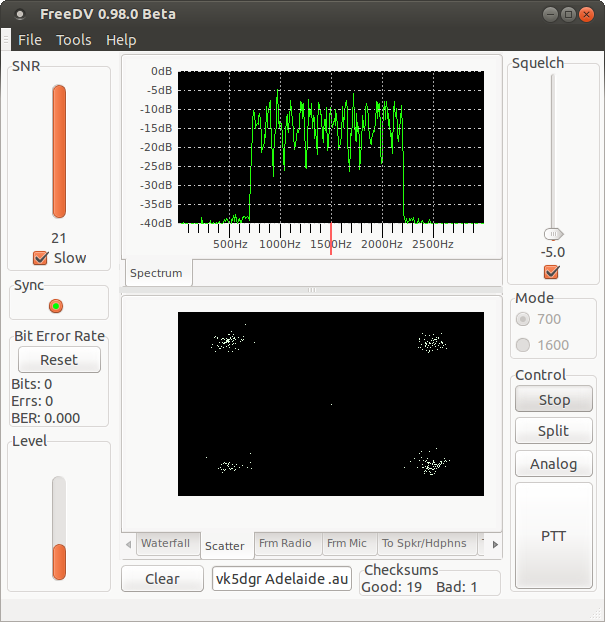Open the To Spkr/Hdphns tab

pyautogui.click(x=423, y=544)
